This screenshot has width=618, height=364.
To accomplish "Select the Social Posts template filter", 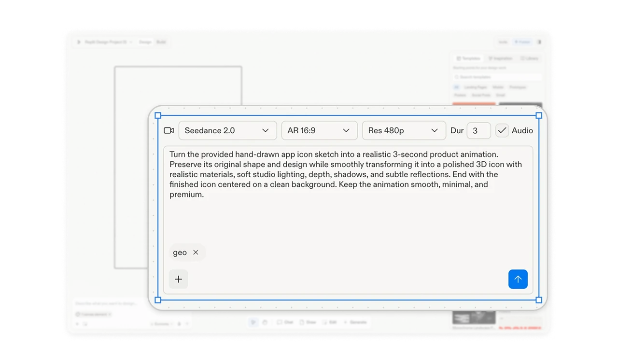I will [x=481, y=95].
